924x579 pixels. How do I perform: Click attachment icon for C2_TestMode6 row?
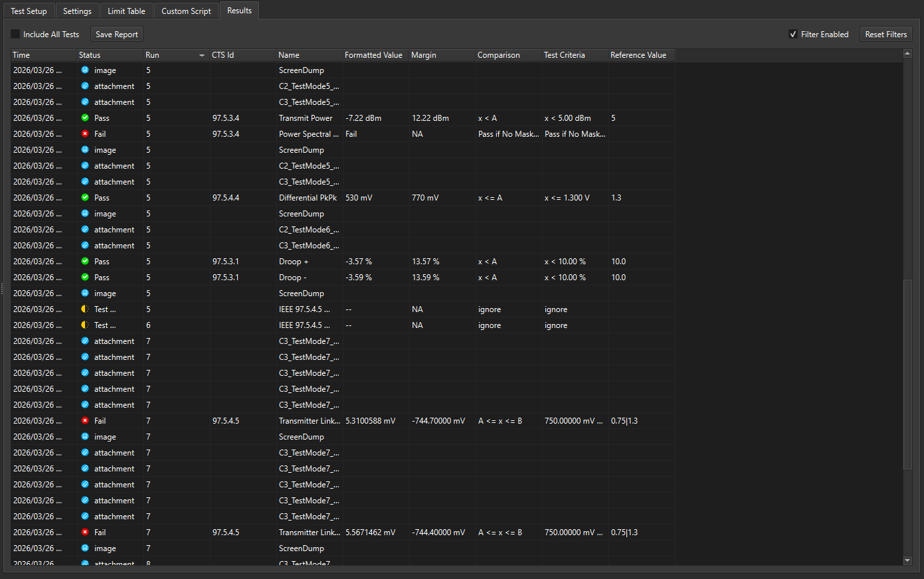coord(85,230)
